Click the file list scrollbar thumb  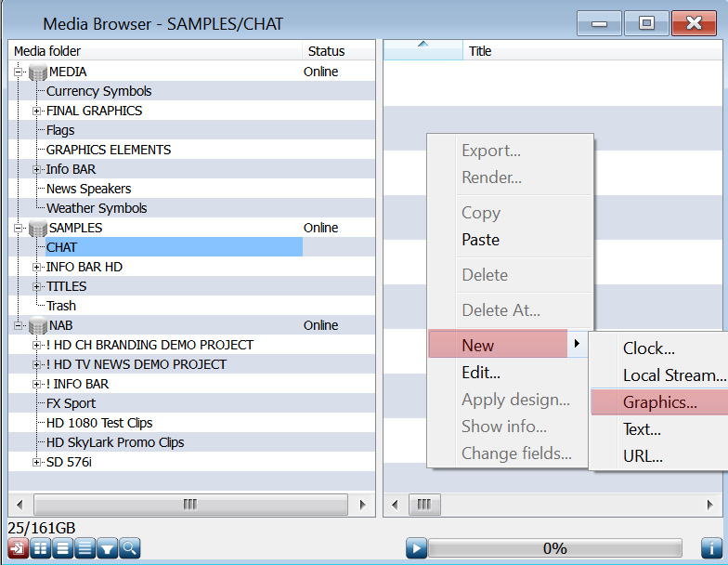(x=423, y=505)
